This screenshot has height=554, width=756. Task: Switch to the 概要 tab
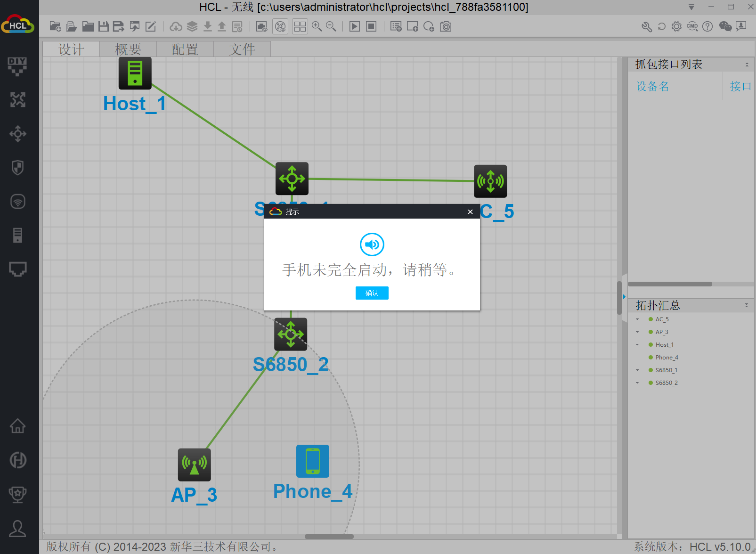(x=128, y=49)
